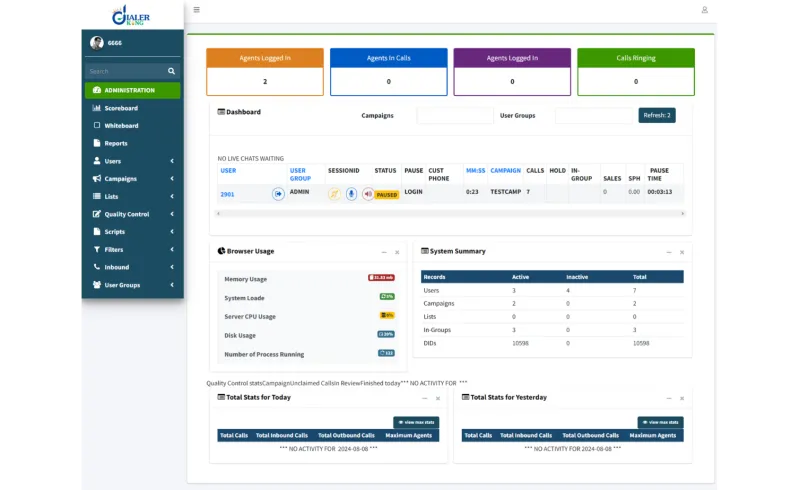800x490 pixels.
Task: Open agent 2901 link
Action: (x=227, y=194)
